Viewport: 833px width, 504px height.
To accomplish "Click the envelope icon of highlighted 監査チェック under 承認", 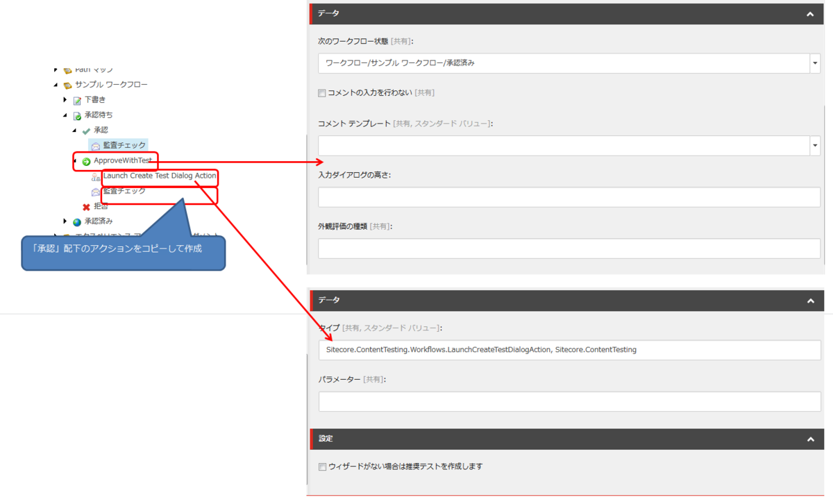I will coord(96,146).
